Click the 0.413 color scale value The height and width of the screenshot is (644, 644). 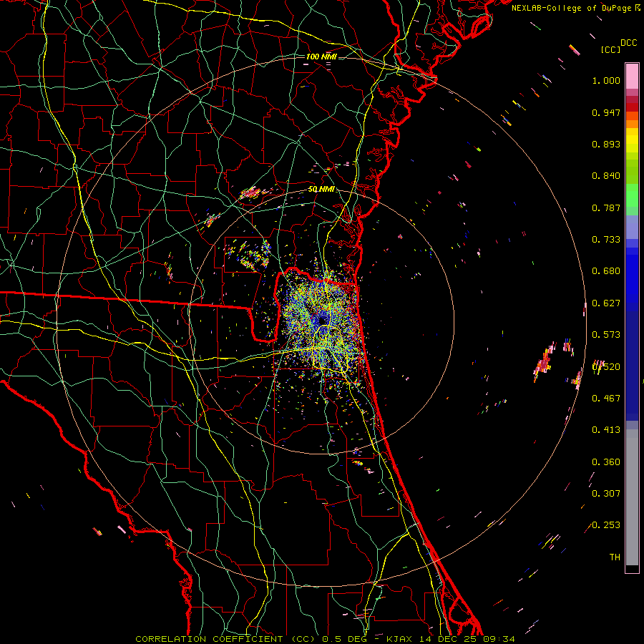click(x=606, y=430)
